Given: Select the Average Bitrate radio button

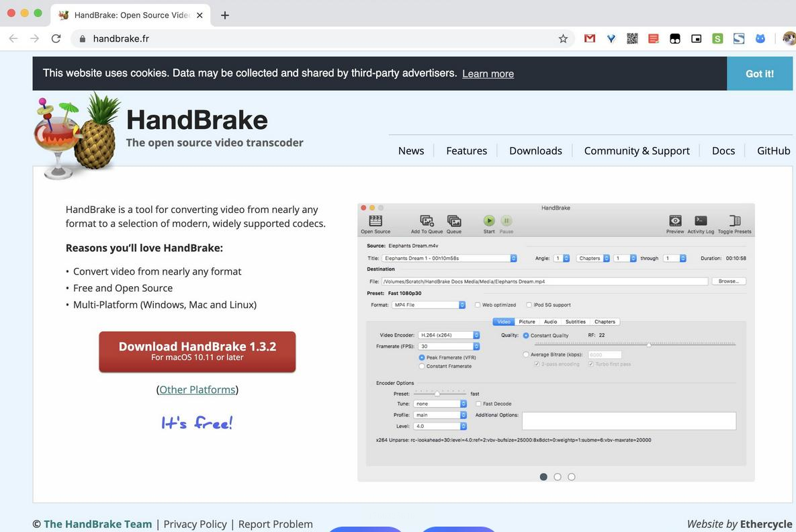Looking at the screenshot, I should 526,355.
